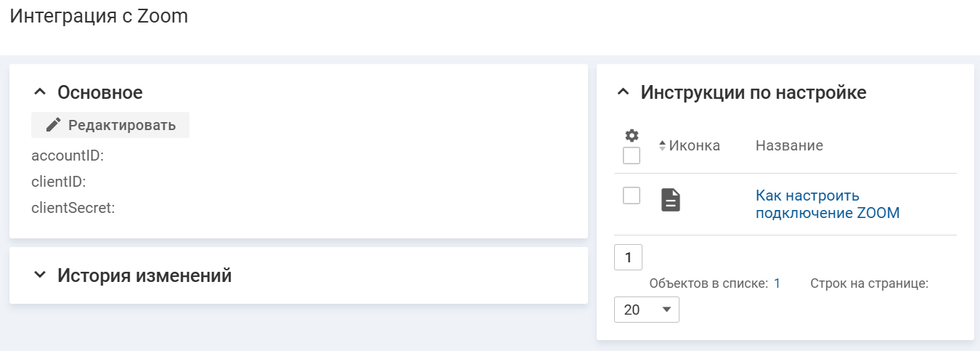
Task: Open table settings gear icon
Action: (x=632, y=135)
